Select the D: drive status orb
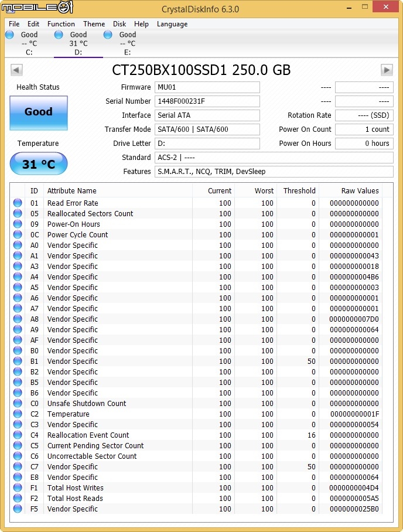 pos(59,35)
